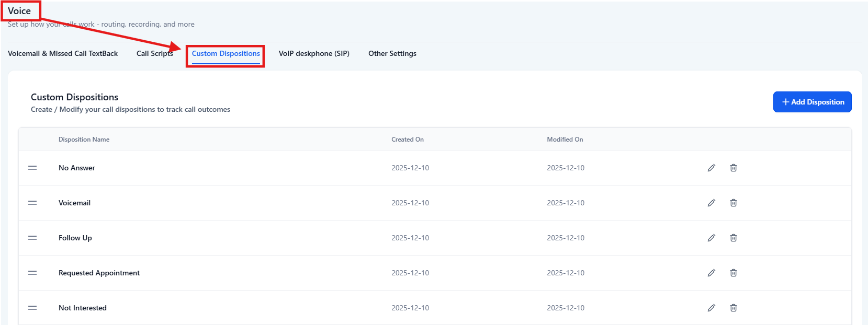
Task: Edit the Voicemail disposition
Action: point(711,203)
